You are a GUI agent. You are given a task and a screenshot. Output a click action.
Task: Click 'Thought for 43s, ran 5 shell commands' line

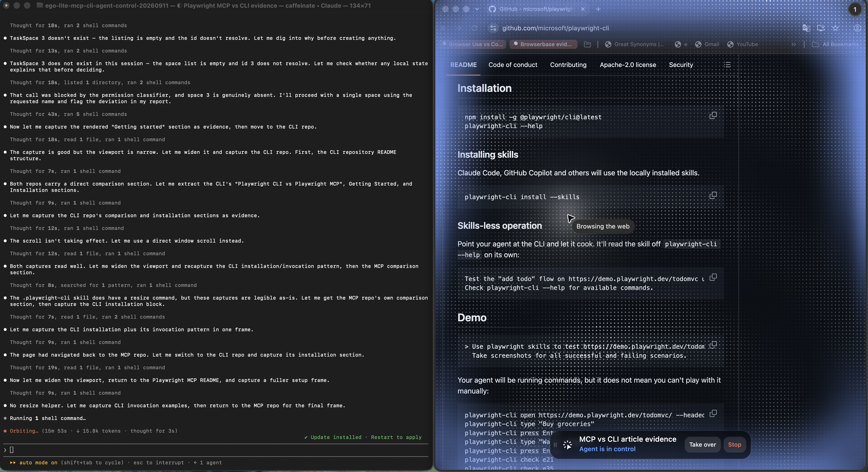point(68,114)
